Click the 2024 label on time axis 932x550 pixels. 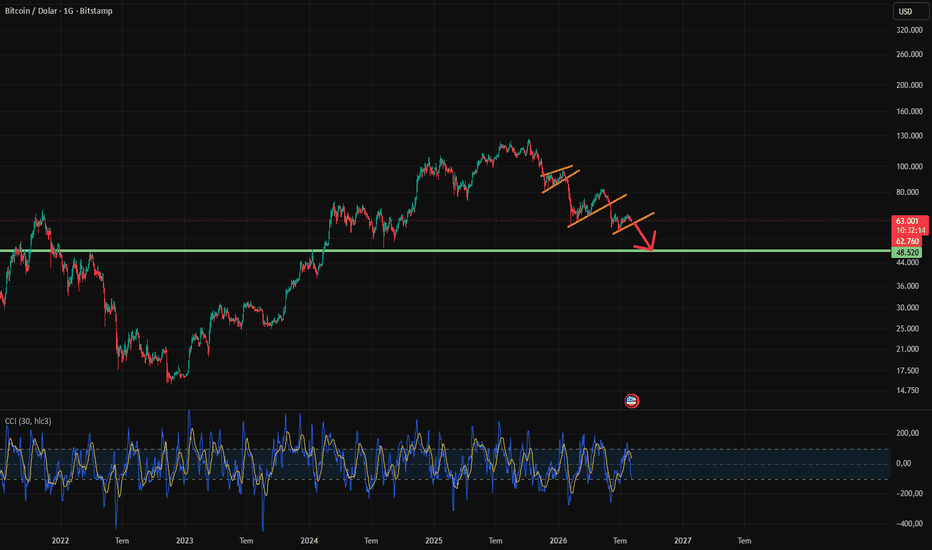[309, 540]
